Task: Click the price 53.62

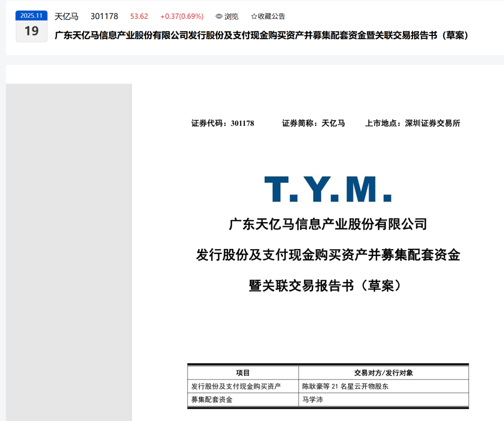Action: tap(139, 16)
